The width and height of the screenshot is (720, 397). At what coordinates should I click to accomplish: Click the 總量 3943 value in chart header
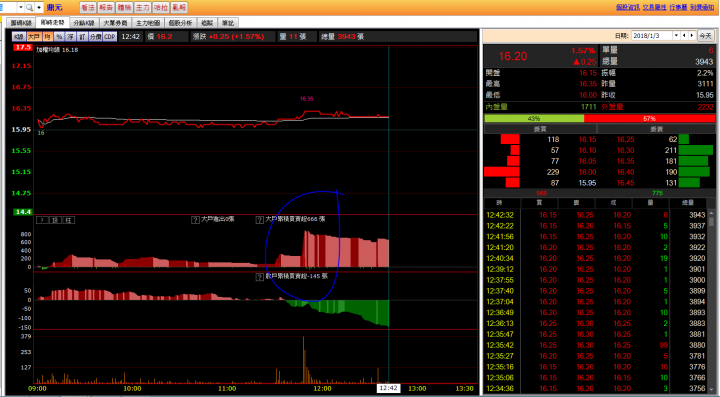click(x=347, y=37)
